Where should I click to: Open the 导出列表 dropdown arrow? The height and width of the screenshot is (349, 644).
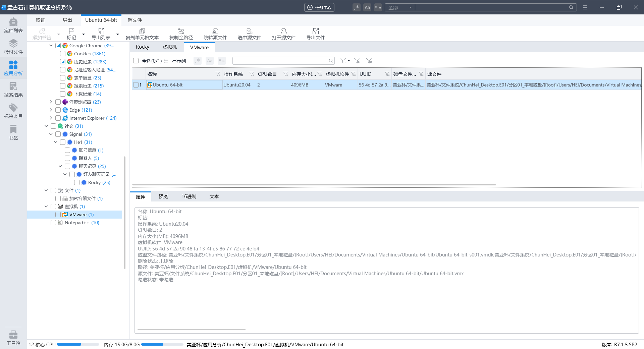pos(118,34)
